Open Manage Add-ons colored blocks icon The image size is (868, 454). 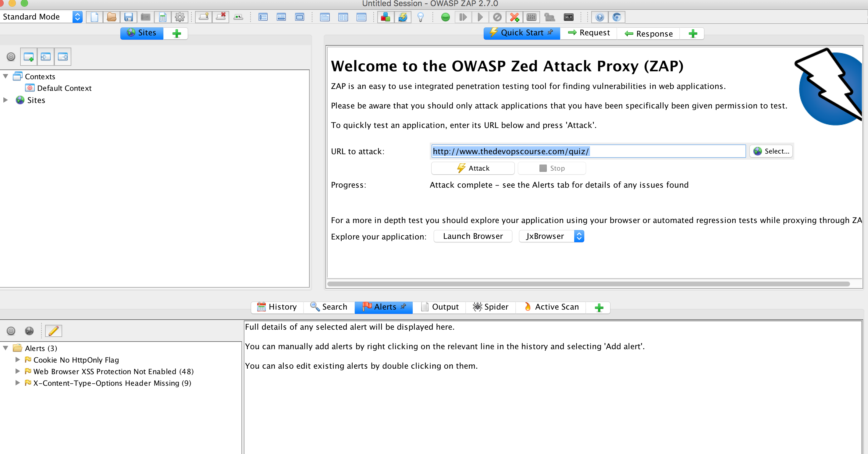(386, 17)
